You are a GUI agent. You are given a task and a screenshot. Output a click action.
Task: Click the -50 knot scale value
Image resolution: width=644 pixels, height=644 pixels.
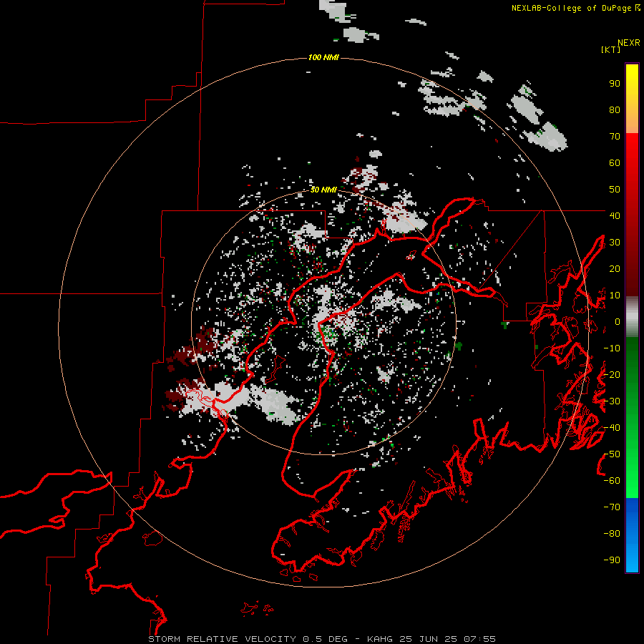point(612,454)
